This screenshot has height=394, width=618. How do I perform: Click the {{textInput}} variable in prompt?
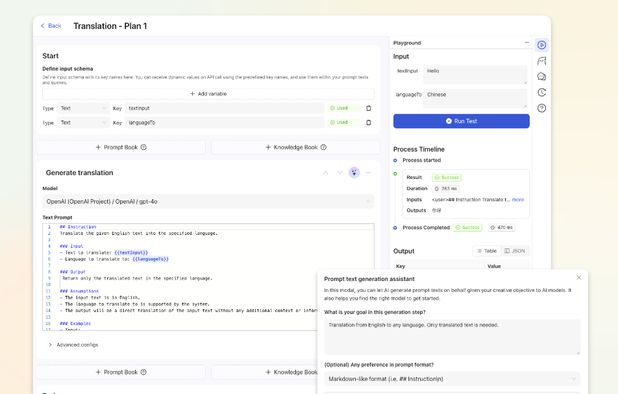click(x=131, y=253)
